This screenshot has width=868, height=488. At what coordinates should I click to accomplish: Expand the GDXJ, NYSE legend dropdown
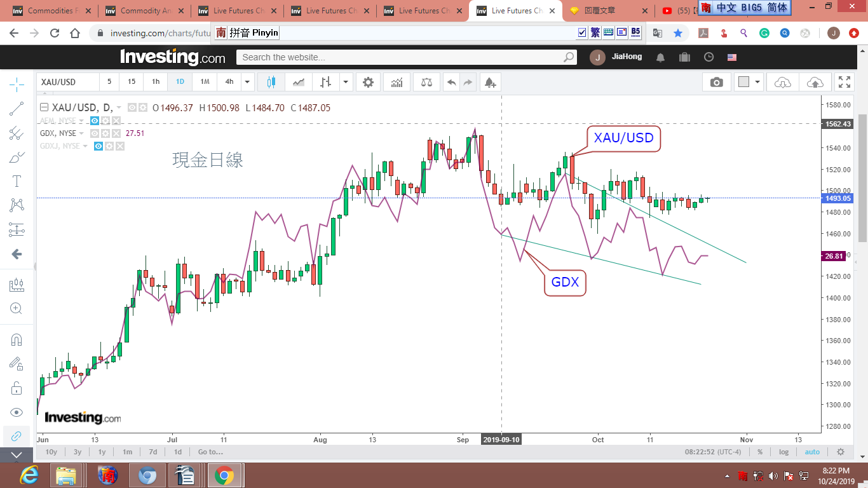point(85,146)
